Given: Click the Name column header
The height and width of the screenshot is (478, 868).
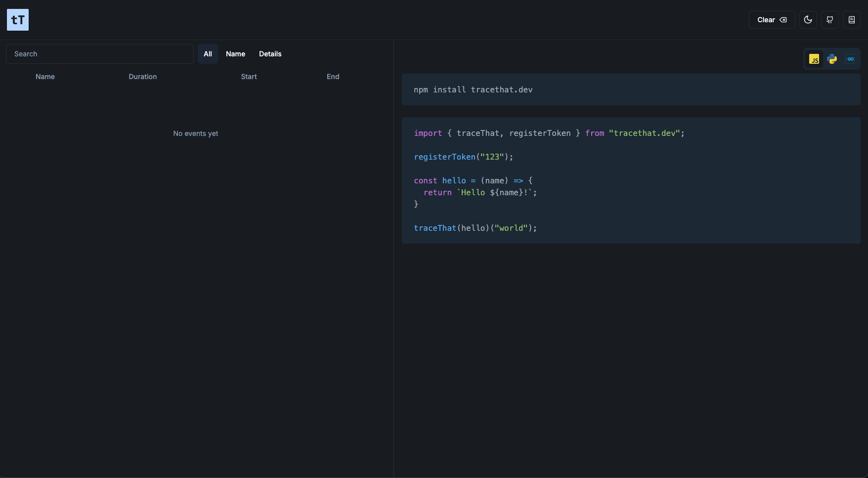Looking at the screenshot, I should click(45, 77).
